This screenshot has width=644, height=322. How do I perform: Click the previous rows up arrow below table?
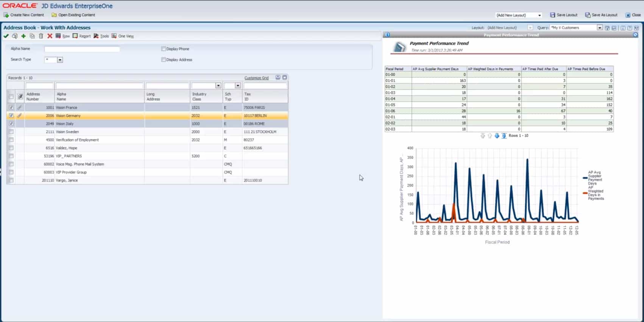point(490,136)
